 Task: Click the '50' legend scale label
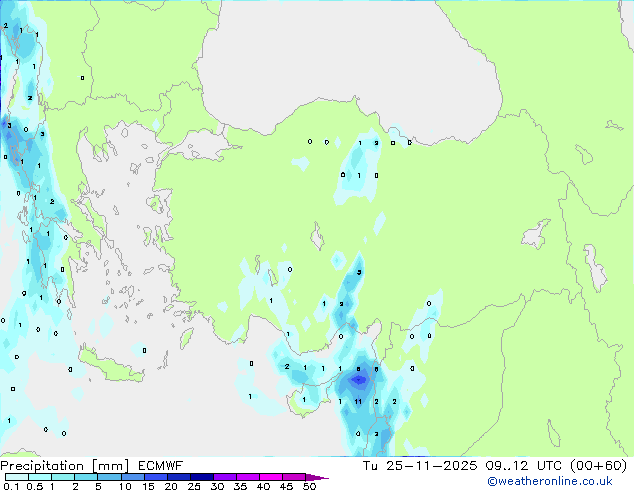point(309,486)
